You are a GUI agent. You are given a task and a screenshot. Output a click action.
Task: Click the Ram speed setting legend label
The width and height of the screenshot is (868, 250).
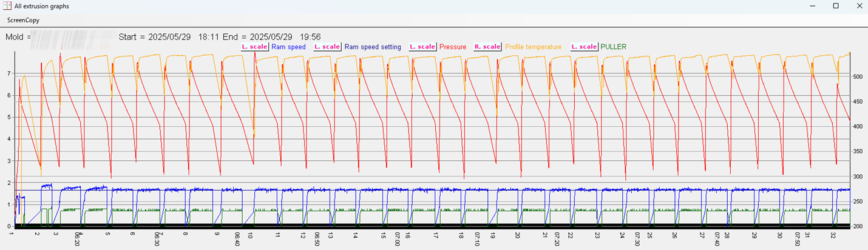[x=373, y=47]
